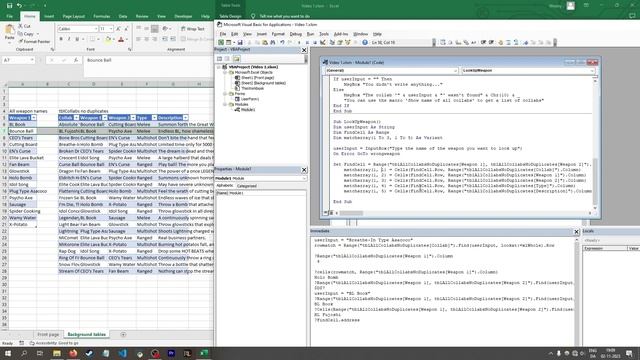Click the Insert Function fx icon

point(76,60)
